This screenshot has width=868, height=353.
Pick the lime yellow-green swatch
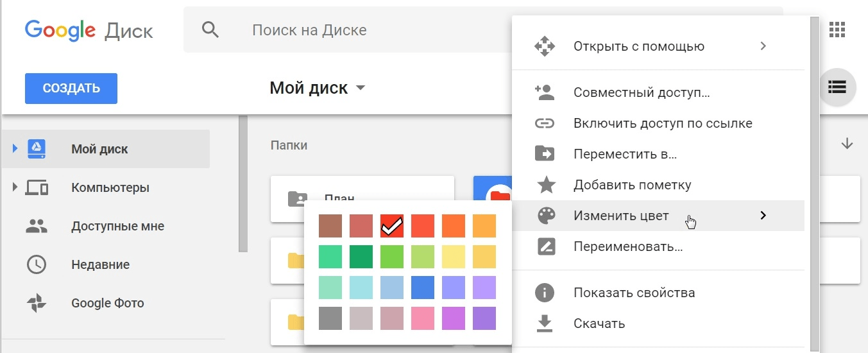[423, 257]
